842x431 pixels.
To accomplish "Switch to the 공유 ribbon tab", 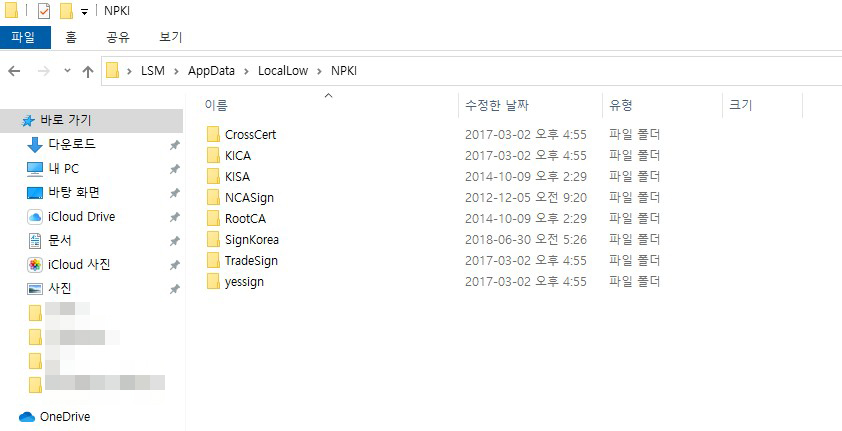I will point(118,38).
